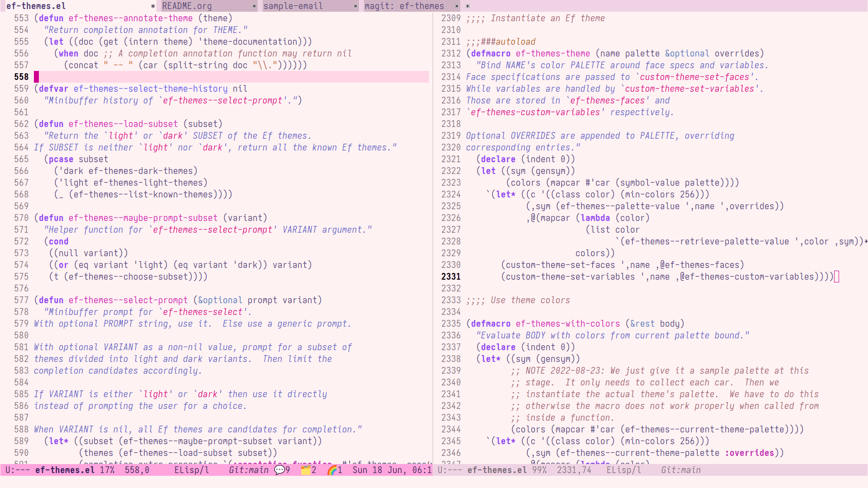Viewport: 868px width, 488px height.
Task: Switch to the README.org tab
Action: pyautogui.click(x=187, y=6)
